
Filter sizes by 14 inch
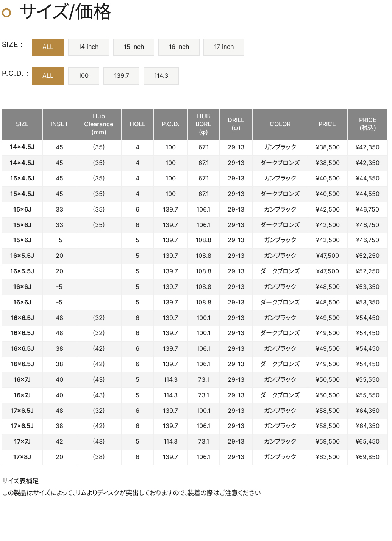88,47
